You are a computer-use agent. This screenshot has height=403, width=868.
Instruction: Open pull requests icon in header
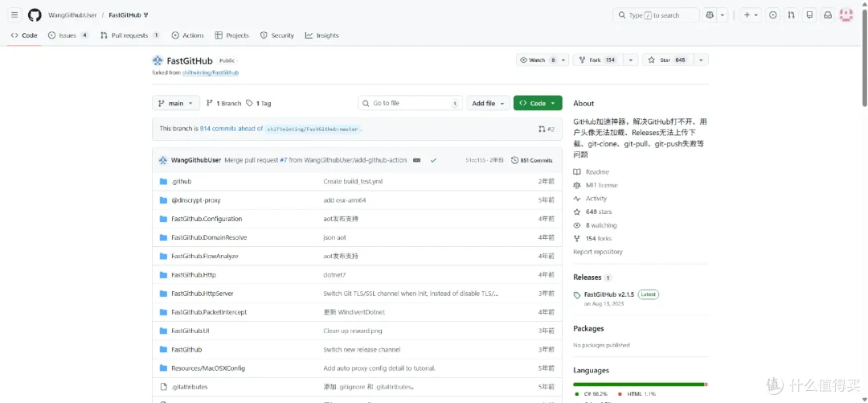[x=792, y=15]
